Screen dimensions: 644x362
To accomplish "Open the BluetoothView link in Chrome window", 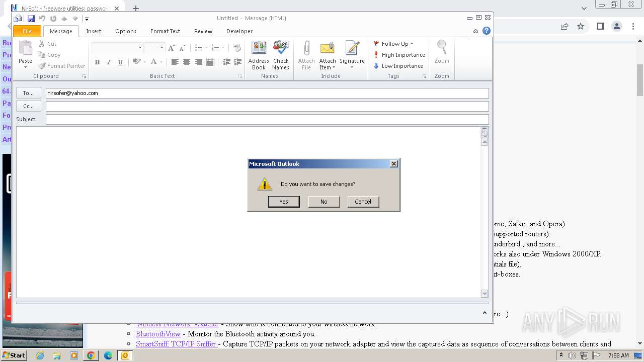I will point(158,334).
